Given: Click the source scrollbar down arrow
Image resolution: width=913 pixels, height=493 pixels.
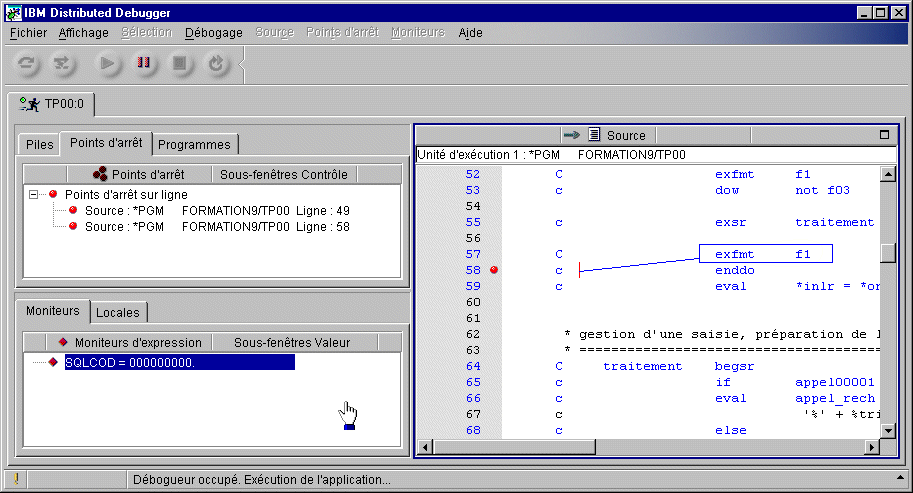Looking at the screenshot, I should [x=887, y=430].
